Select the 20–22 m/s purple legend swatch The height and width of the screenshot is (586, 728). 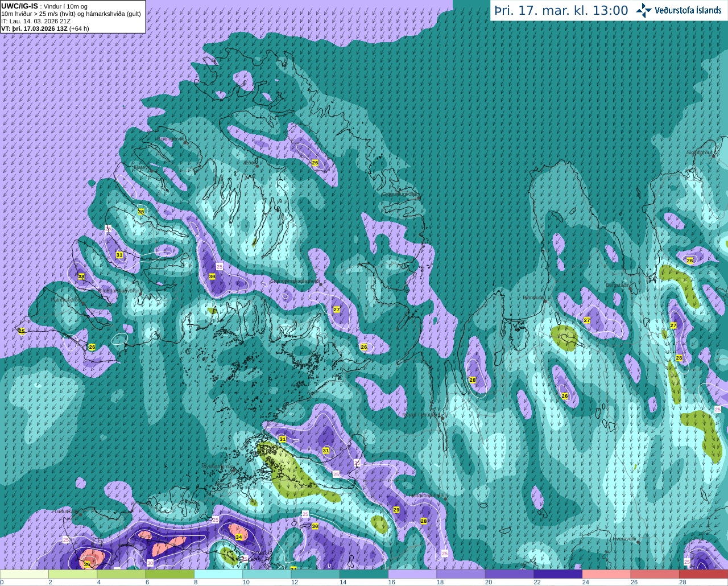[x=510, y=574]
